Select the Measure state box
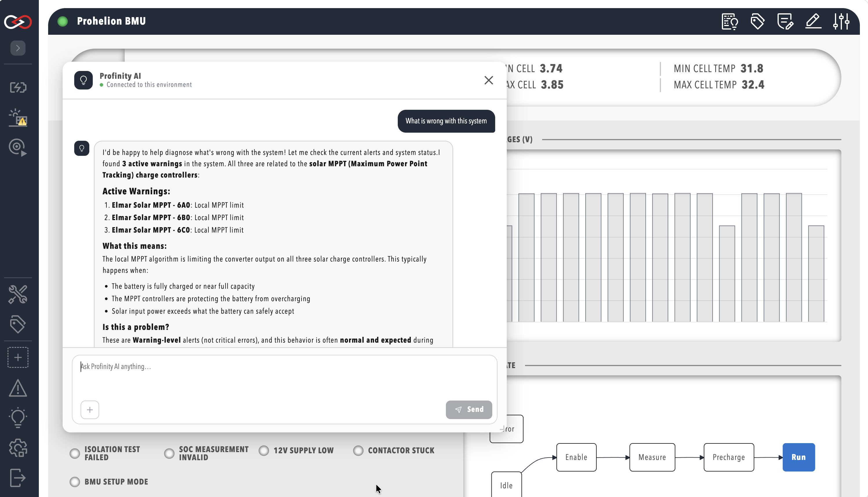Viewport: 868px width, 497px height. (652, 457)
